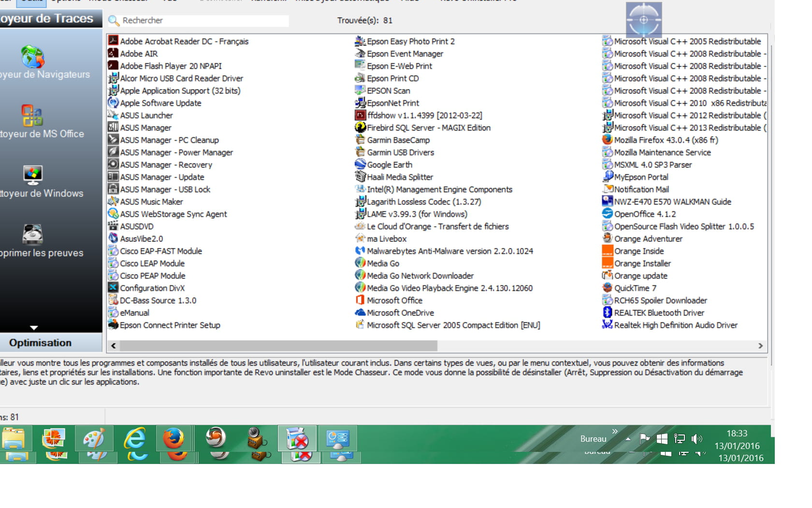Click the left arrow of horizontal scrollbar

pyautogui.click(x=113, y=345)
